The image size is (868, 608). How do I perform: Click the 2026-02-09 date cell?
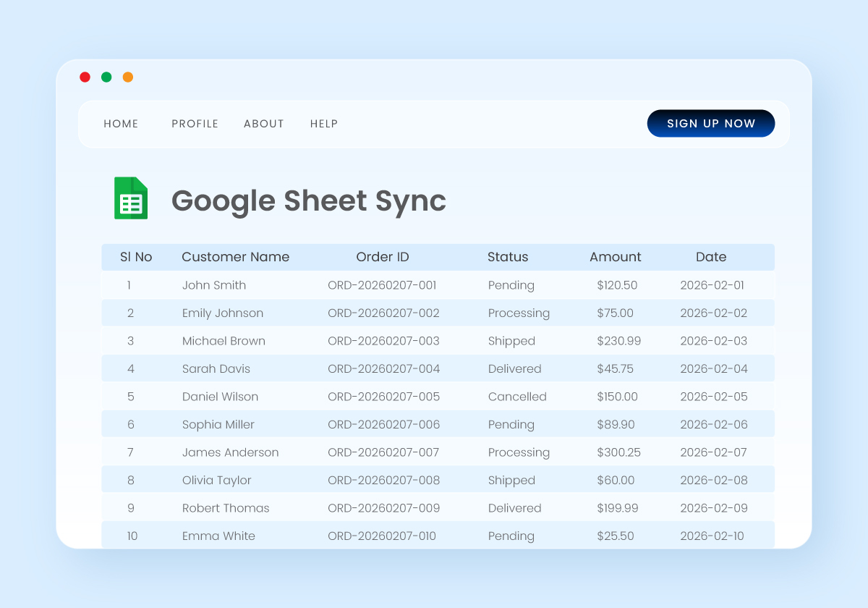(713, 508)
